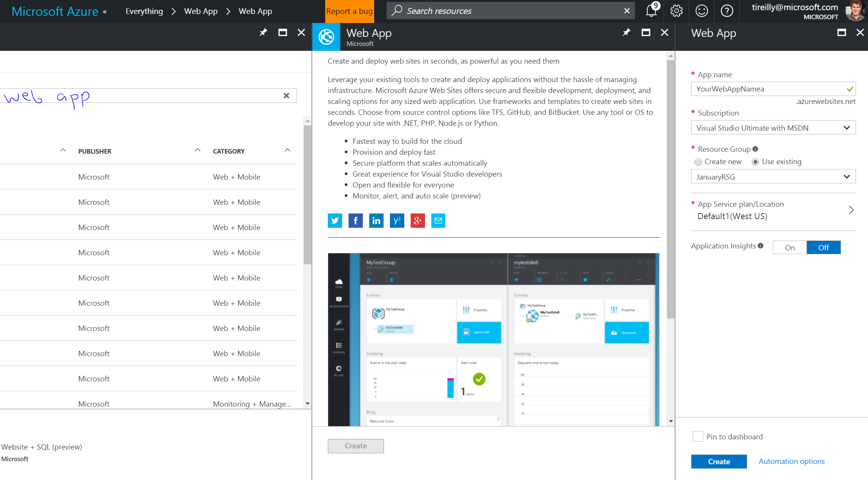Clear the Search resources box
This screenshot has width=868, height=480.
pyautogui.click(x=627, y=11)
